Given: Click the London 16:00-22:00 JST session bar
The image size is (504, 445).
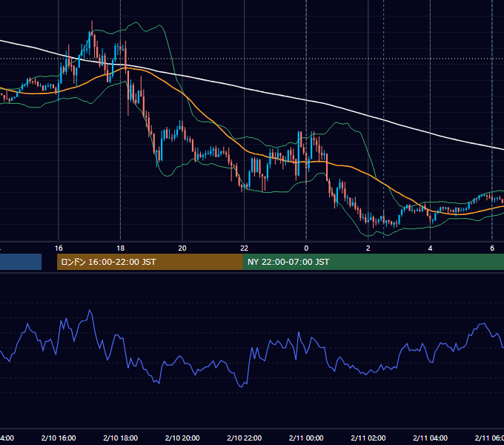Looking at the screenshot, I should click(x=150, y=262).
